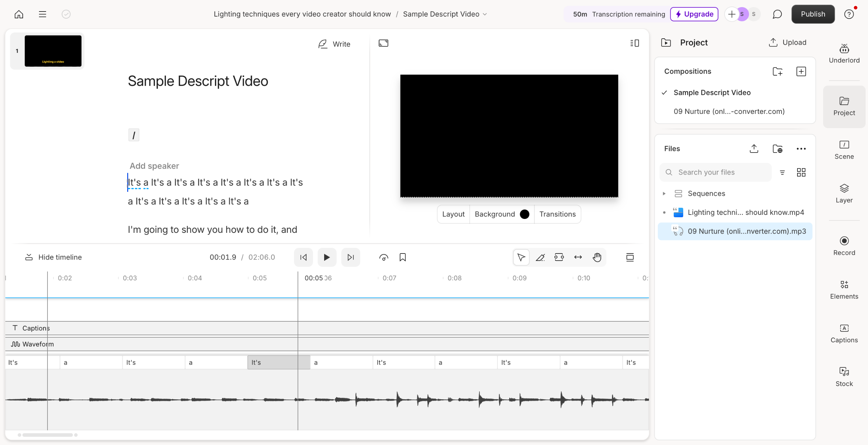Click the Upgrade button
This screenshot has width=868, height=445.
point(694,14)
